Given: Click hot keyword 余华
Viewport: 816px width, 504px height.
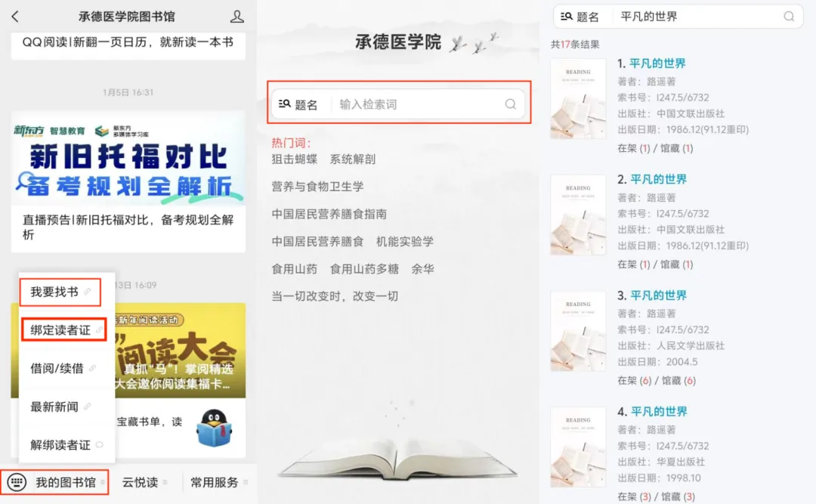Looking at the screenshot, I should pyautogui.click(x=422, y=269).
